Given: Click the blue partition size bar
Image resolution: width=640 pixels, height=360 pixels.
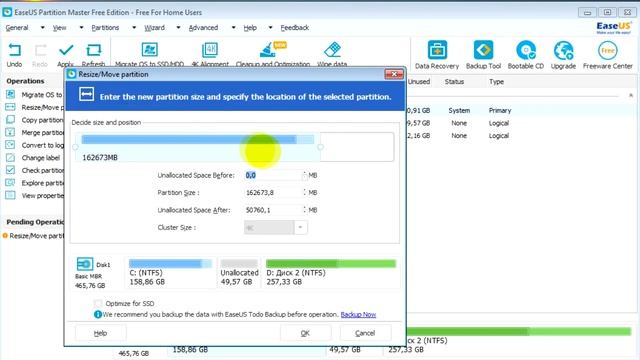Looking at the screenshot, I should [198, 140].
